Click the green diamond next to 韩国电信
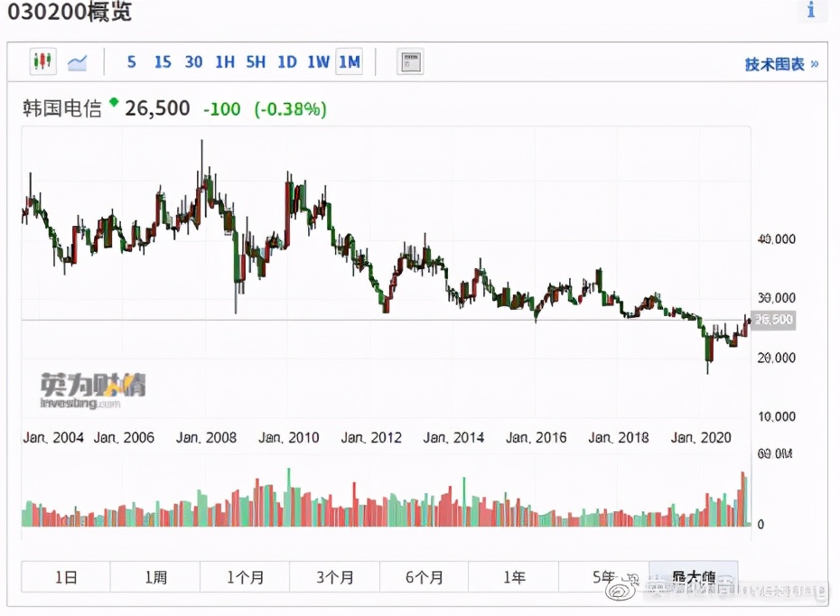840x616 pixels. coord(114,102)
